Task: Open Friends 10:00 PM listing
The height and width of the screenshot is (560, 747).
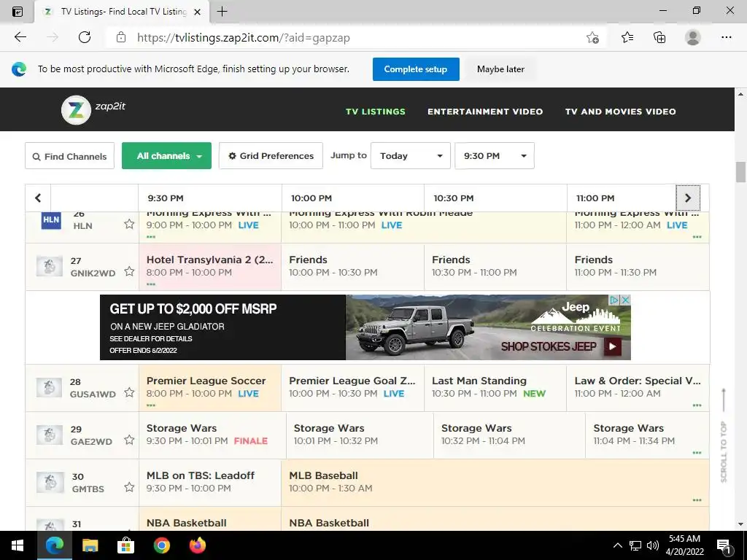Action: coord(352,266)
